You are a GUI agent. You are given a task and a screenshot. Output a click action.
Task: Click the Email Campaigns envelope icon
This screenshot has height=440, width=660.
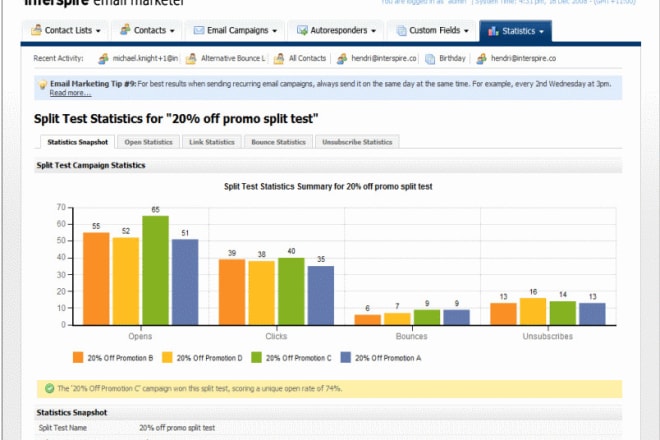199,30
